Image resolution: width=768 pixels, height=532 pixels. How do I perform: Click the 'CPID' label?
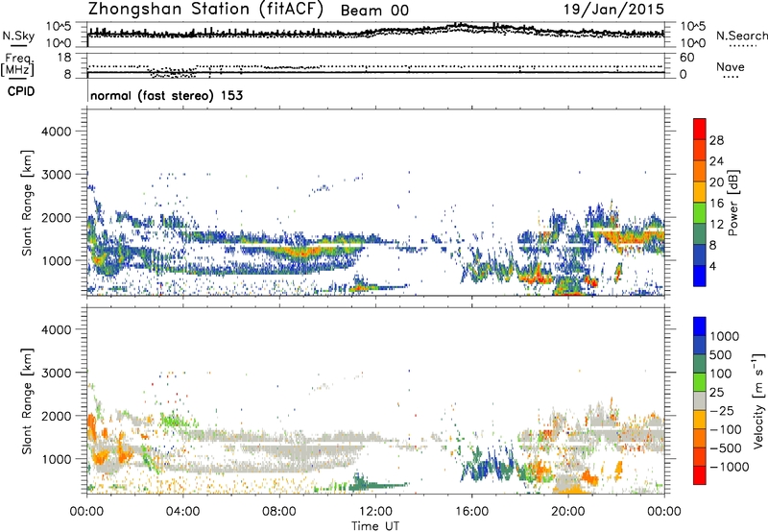coord(21,91)
